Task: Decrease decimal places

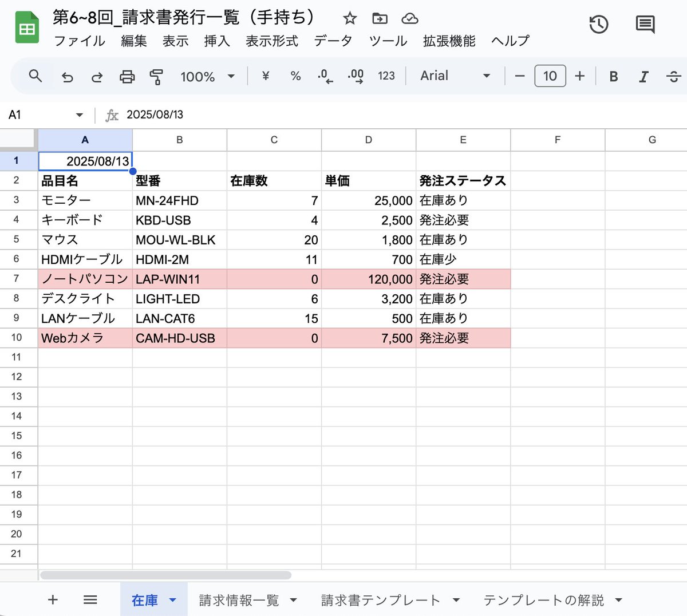Action: [325, 76]
